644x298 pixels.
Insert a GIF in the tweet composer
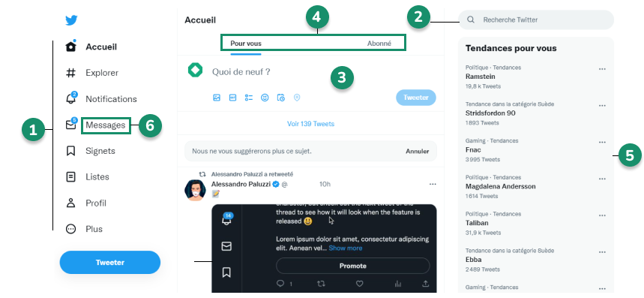[x=232, y=98]
